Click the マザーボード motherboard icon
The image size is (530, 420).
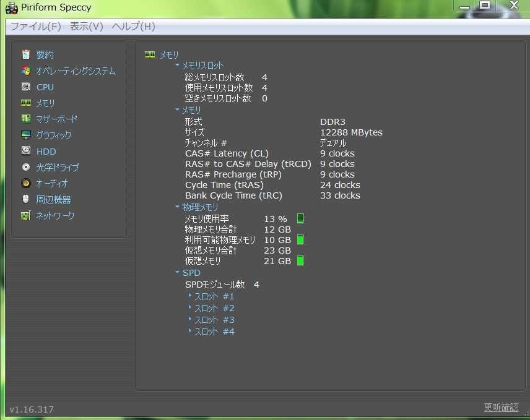(26, 119)
